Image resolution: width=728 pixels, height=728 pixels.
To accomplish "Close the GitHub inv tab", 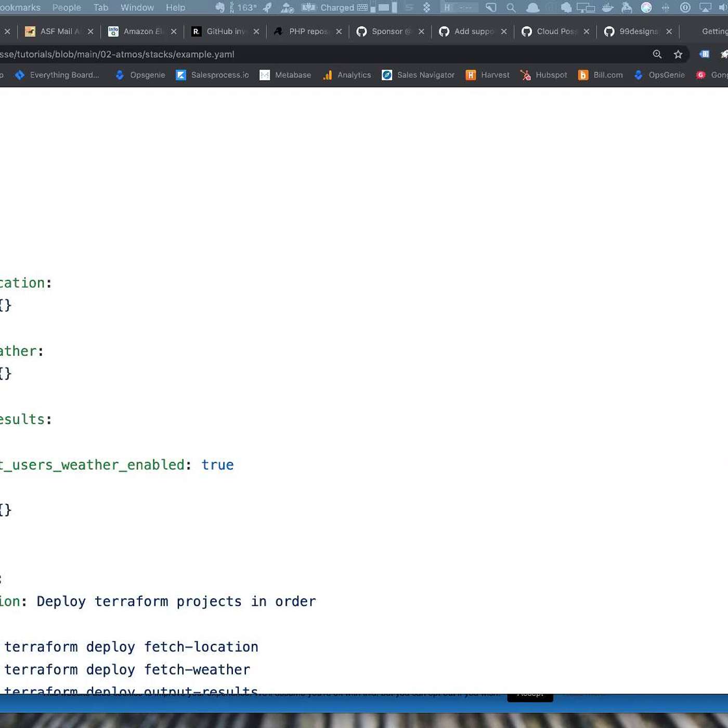I will [256, 32].
